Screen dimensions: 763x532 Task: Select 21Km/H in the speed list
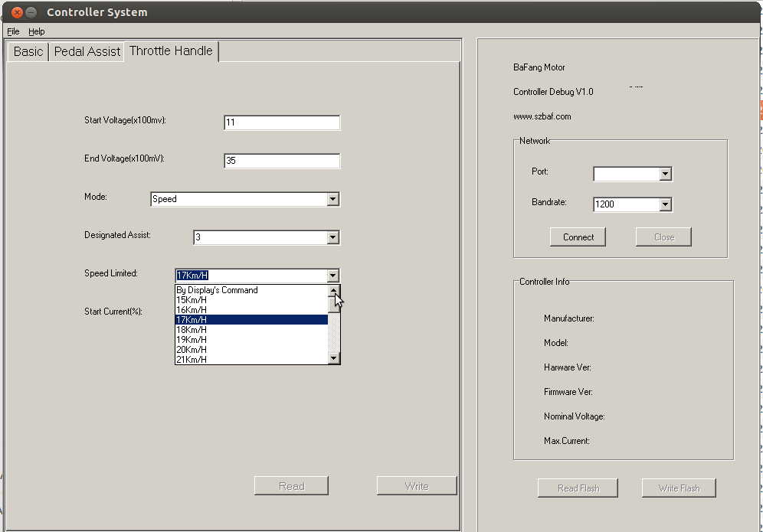(x=251, y=359)
